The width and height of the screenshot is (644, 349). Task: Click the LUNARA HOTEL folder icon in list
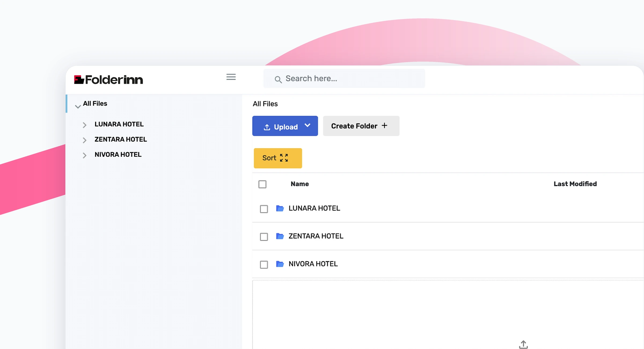tap(280, 208)
